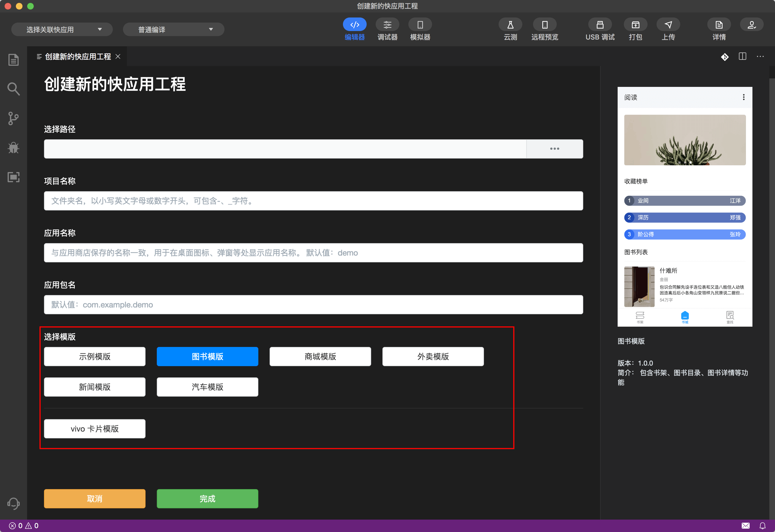The image size is (775, 532).
Task: Select the vivo 卡片模版 template
Action: pyautogui.click(x=94, y=428)
